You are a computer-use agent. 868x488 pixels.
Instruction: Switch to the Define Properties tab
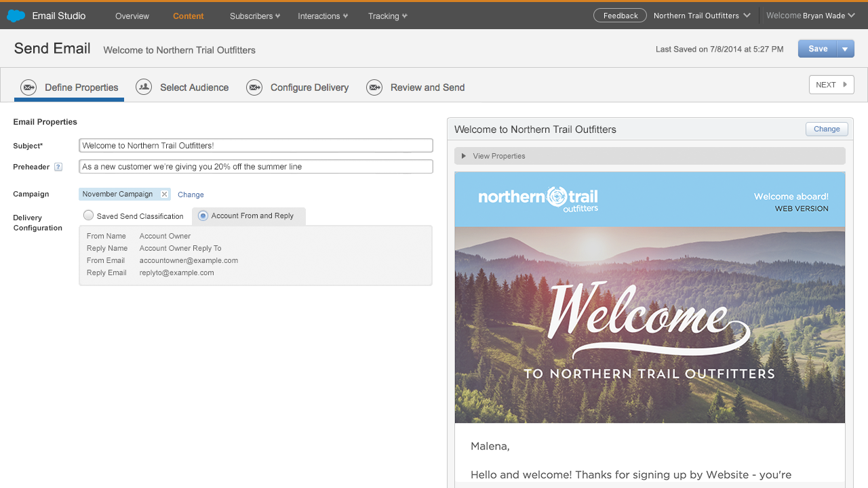[x=69, y=87]
